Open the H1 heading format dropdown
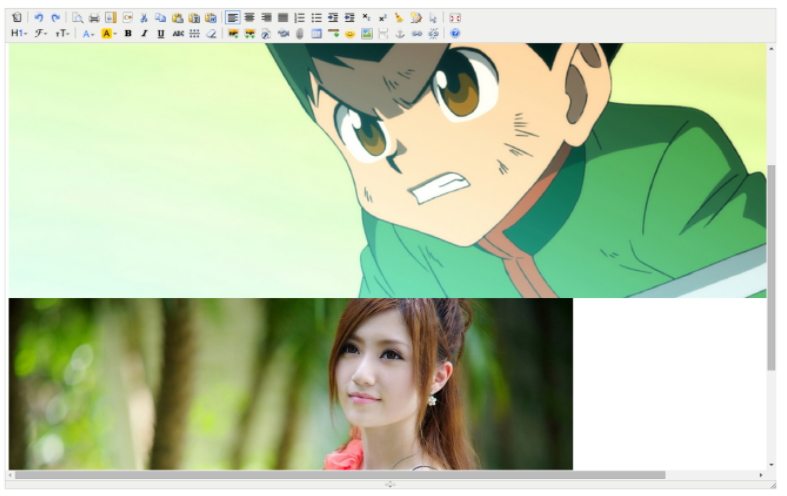Image resolution: width=787 pixels, height=496 pixels. 19,34
